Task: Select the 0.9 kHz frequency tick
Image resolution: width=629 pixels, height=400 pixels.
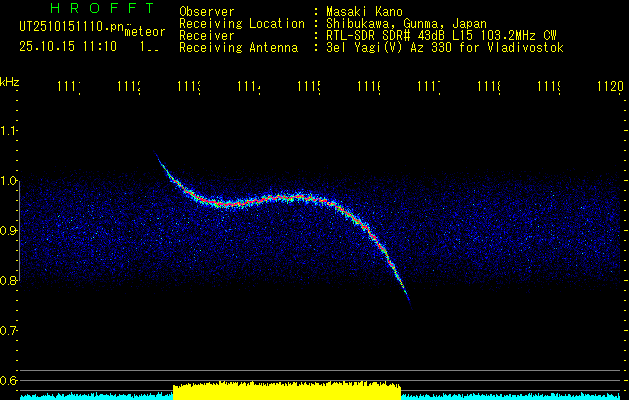Action: [x=9, y=231]
